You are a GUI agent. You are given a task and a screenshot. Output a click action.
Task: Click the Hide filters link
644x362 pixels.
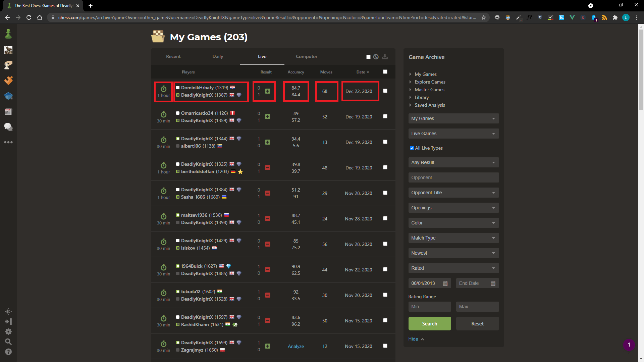pyautogui.click(x=416, y=339)
